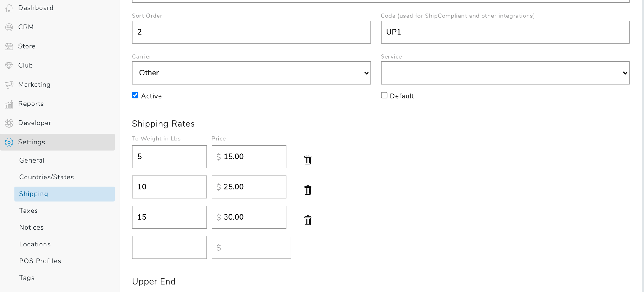Expand the empty Service dropdown
The image size is (644, 292).
coord(505,73)
